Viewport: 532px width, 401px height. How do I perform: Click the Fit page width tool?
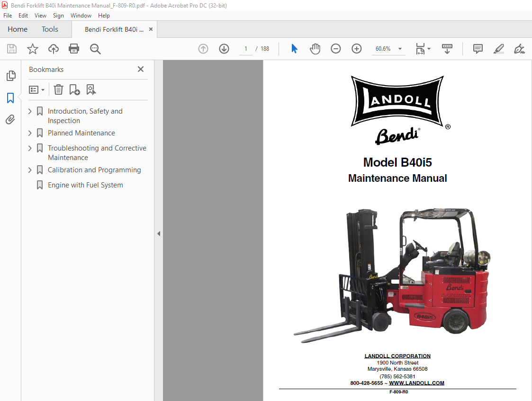click(x=420, y=49)
